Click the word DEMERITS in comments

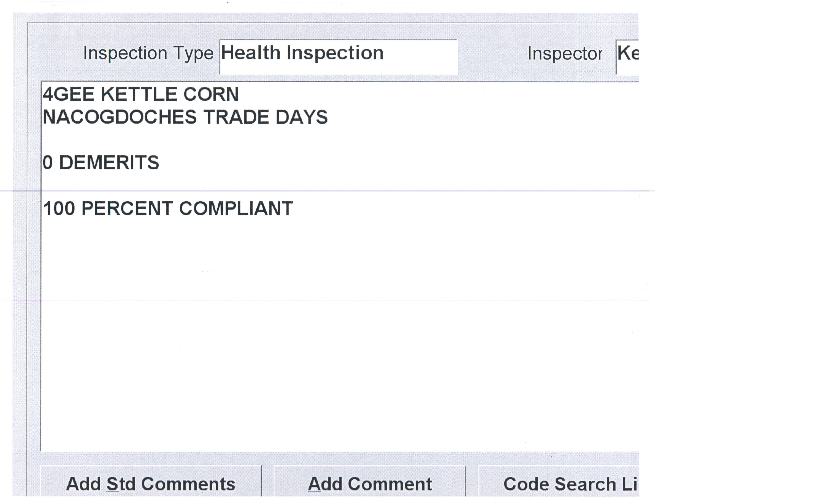click(x=109, y=163)
